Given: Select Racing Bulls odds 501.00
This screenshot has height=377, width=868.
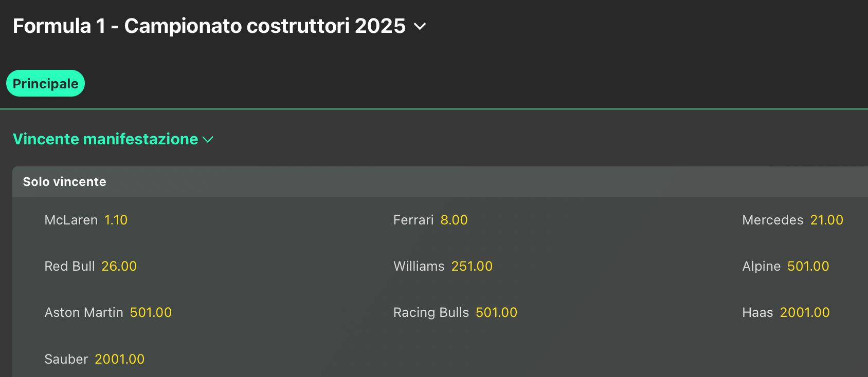Looking at the screenshot, I should click(x=496, y=313).
